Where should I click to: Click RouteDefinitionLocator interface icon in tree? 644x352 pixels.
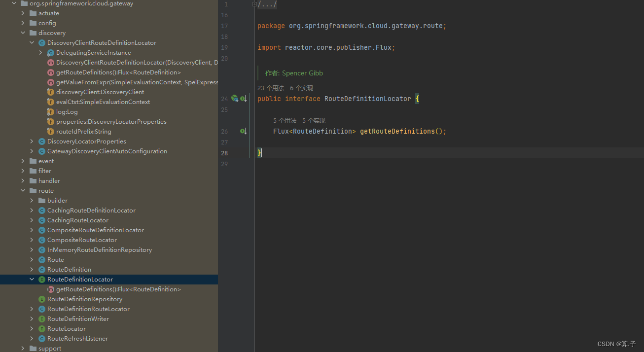[42, 280]
